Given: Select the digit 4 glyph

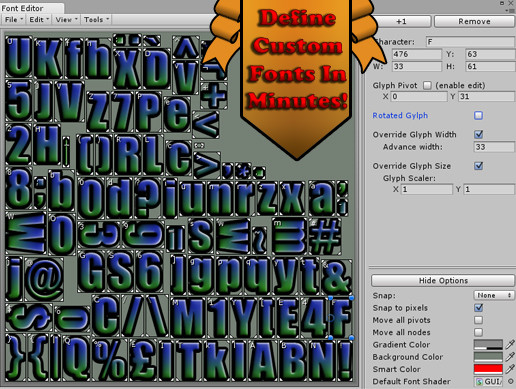Looking at the screenshot, I should (x=314, y=318).
